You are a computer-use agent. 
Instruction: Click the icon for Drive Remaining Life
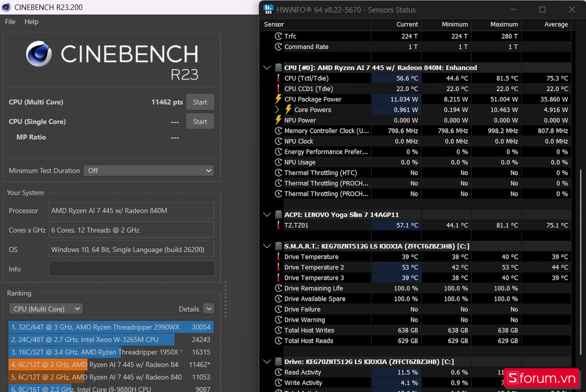[x=278, y=288]
